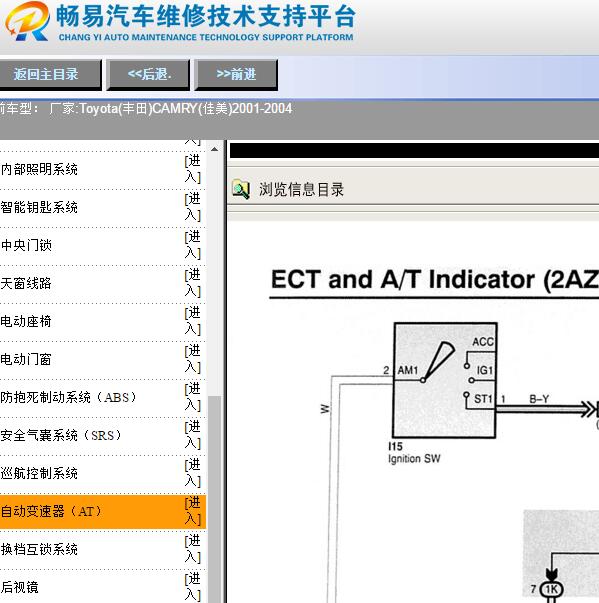599x603 pixels.
Task: Open [进入] link for 换档互锁系统
Action: (193, 550)
